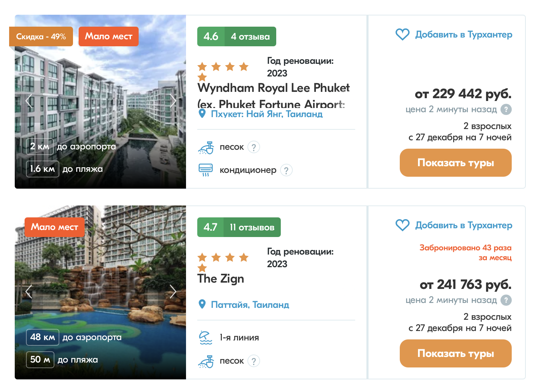This screenshot has height=392, width=537.
Task: Show next photo of Wyndham Royal Lee
Action: coord(173,101)
